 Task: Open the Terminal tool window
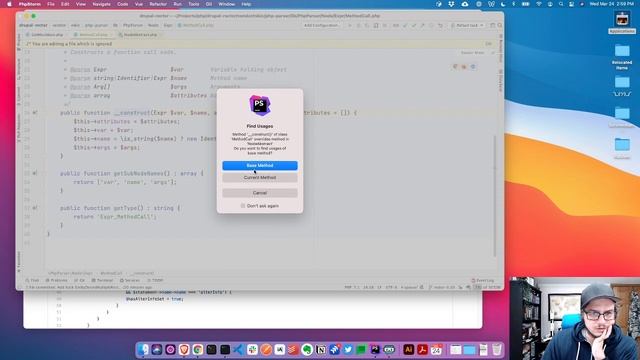102,280
